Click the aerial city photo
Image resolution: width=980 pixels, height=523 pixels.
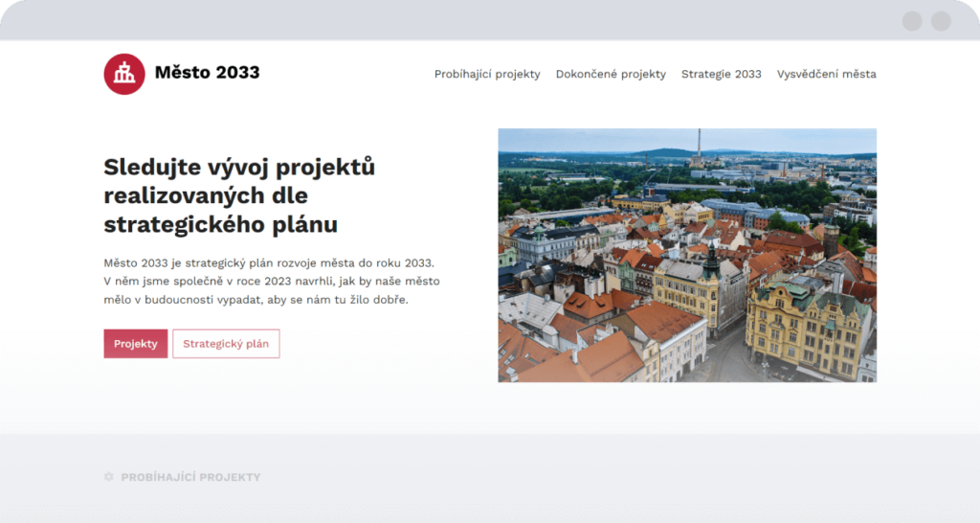click(x=687, y=255)
